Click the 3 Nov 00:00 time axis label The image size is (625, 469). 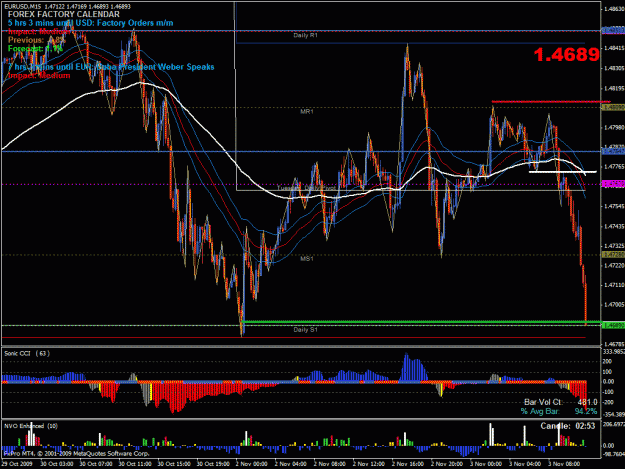[x=486, y=464]
